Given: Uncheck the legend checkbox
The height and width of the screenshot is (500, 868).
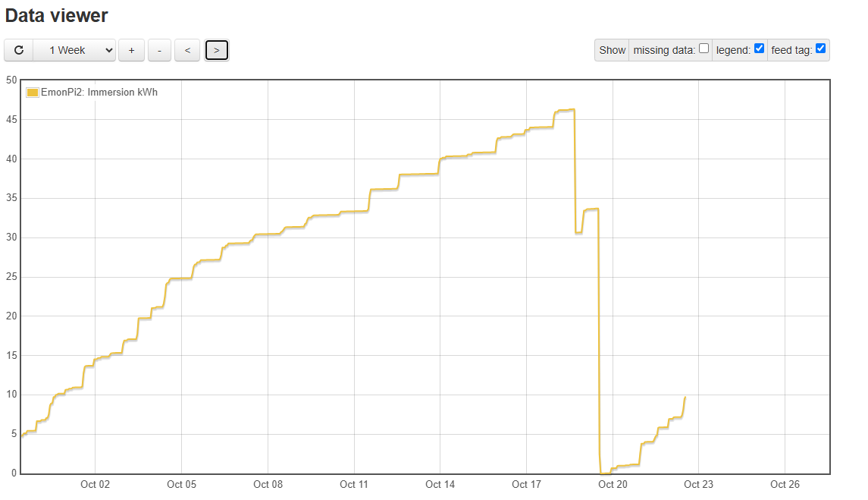Looking at the screenshot, I should click(x=759, y=49).
